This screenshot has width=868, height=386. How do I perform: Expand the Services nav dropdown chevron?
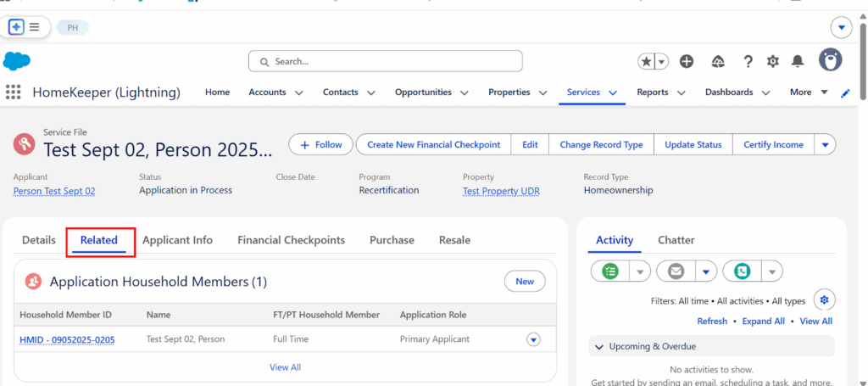[x=612, y=92]
